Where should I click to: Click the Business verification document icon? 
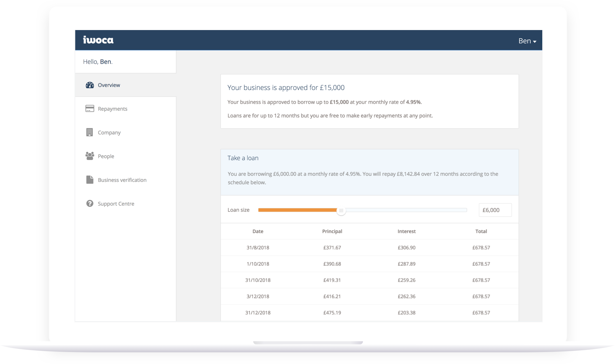90,180
